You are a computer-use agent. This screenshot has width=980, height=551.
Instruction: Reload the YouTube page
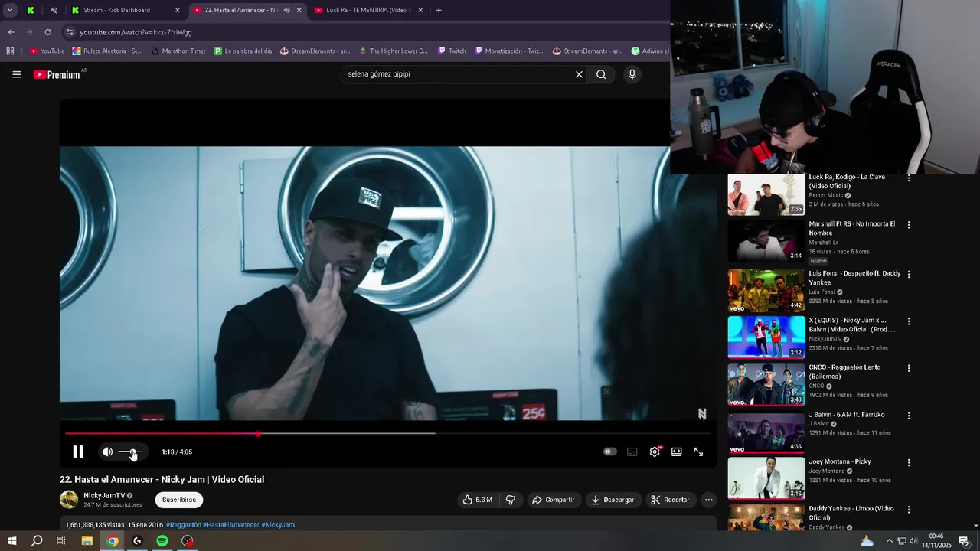(x=47, y=32)
